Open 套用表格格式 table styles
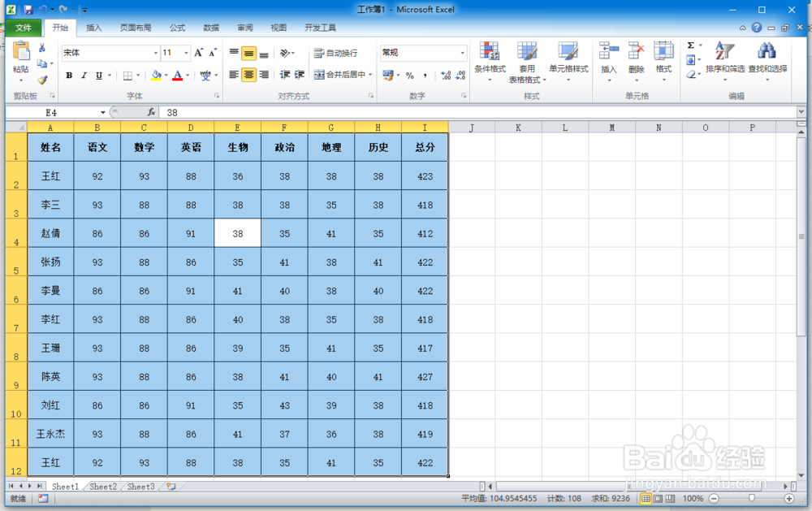Screen dimensions: 812x511 pyautogui.click(x=527, y=63)
